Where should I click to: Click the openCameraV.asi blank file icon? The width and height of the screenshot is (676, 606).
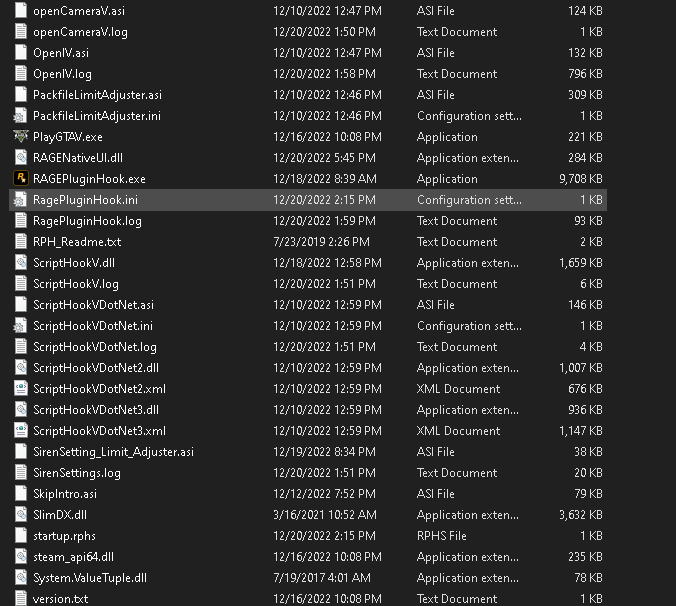pyautogui.click(x=21, y=10)
